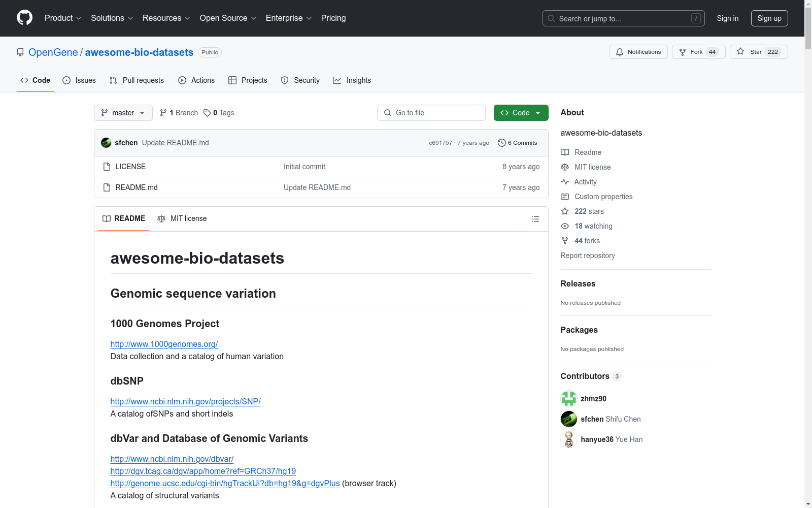
Task: Switch to the Security tab
Action: 300,80
